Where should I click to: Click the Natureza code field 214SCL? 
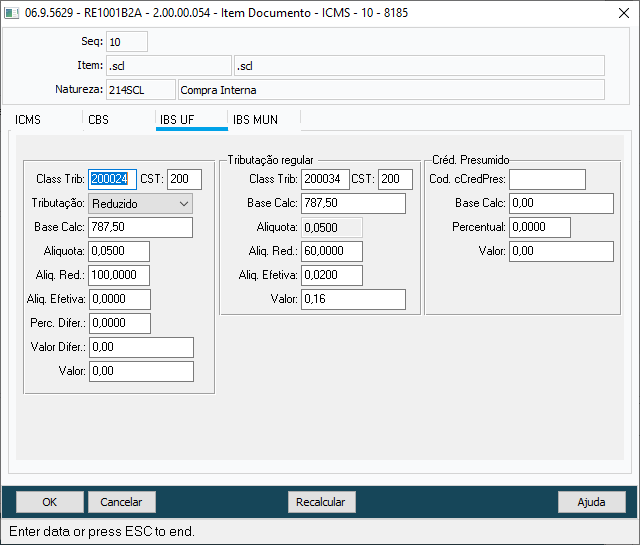141,90
